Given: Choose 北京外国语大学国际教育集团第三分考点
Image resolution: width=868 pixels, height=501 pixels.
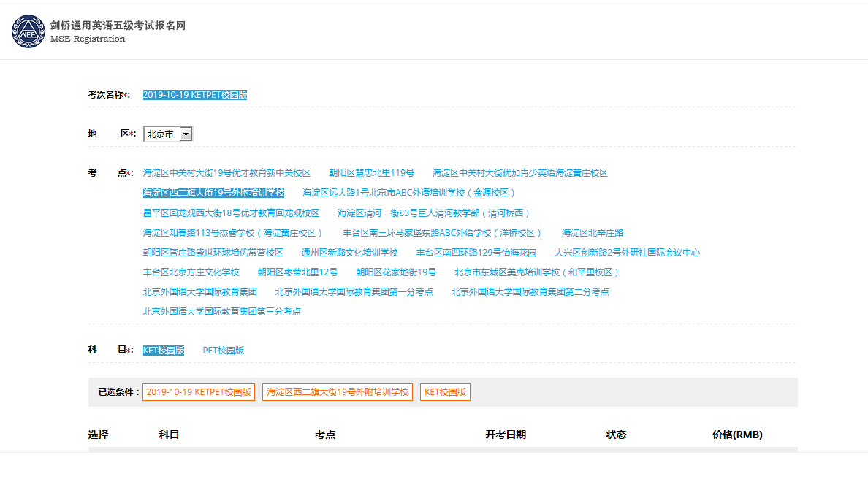Looking at the screenshot, I should tap(222, 312).
